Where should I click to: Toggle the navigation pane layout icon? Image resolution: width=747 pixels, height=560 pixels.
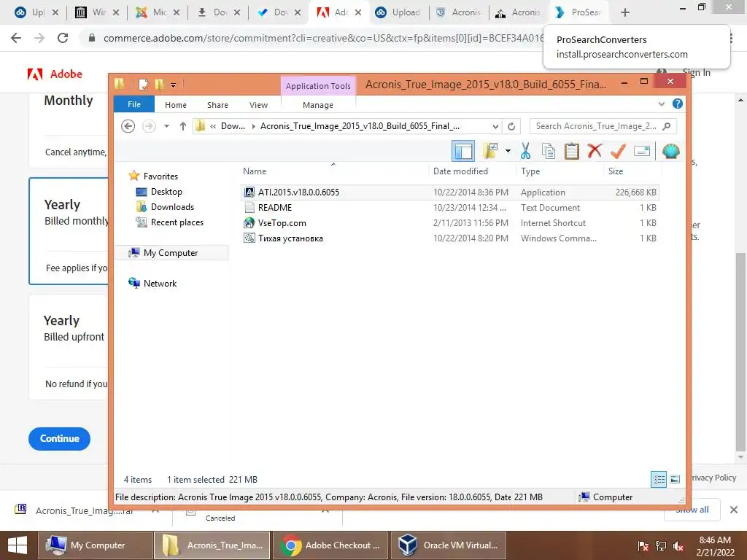click(463, 152)
